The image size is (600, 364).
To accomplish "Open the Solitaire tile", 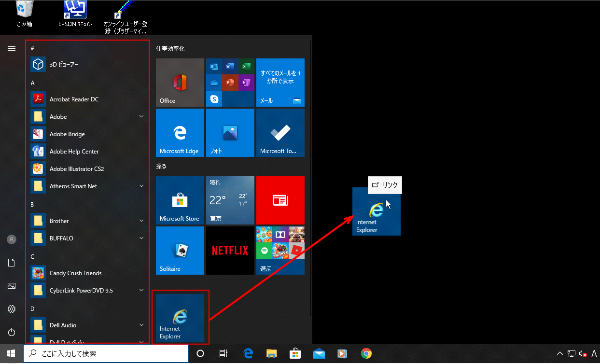I will pyautogui.click(x=180, y=251).
